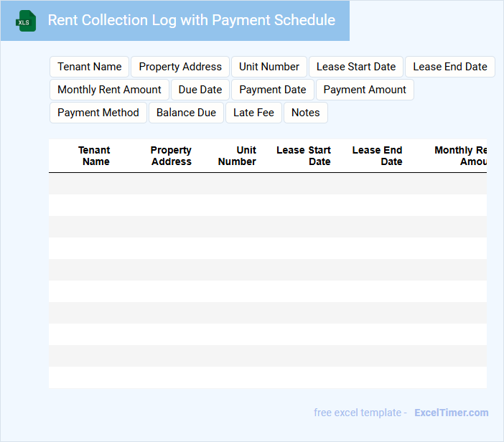Select the Monthly Rent Amount tag

pos(109,90)
